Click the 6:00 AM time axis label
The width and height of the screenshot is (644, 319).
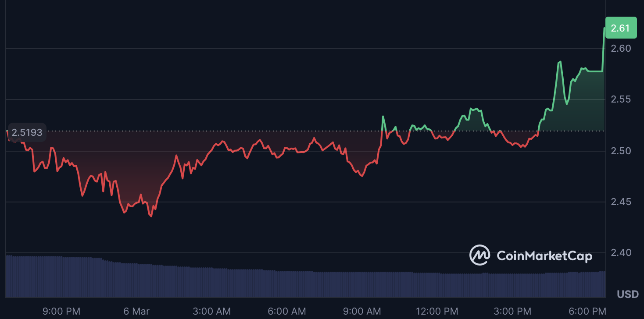(287, 312)
